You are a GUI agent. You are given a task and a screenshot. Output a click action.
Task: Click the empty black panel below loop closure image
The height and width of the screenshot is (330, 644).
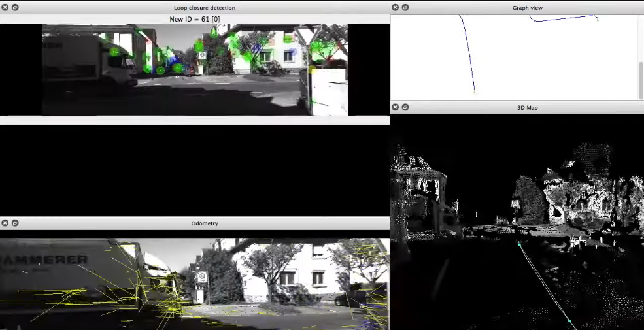tap(194, 170)
